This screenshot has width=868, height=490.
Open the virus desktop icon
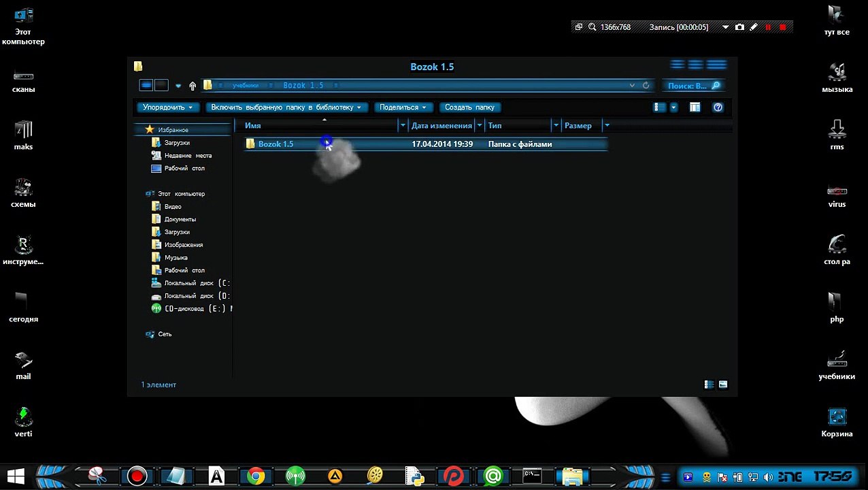click(x=837, y=195)
